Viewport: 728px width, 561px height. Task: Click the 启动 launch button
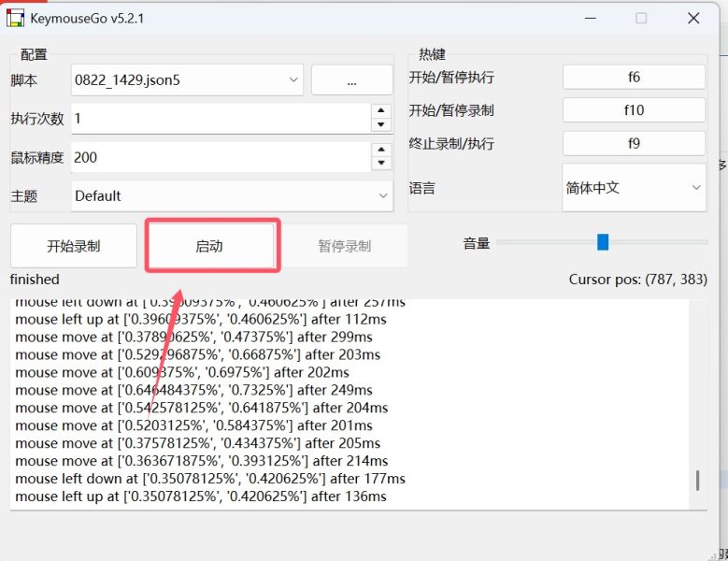[x=209, y=246]
